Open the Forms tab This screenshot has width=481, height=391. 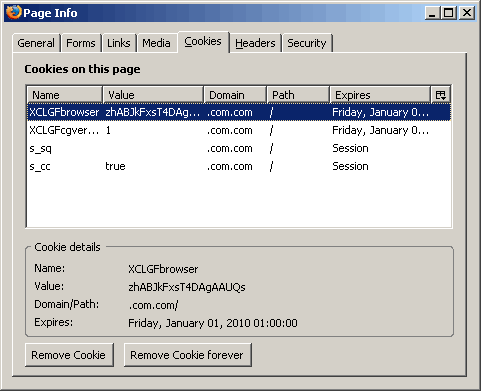pos(81,43)
